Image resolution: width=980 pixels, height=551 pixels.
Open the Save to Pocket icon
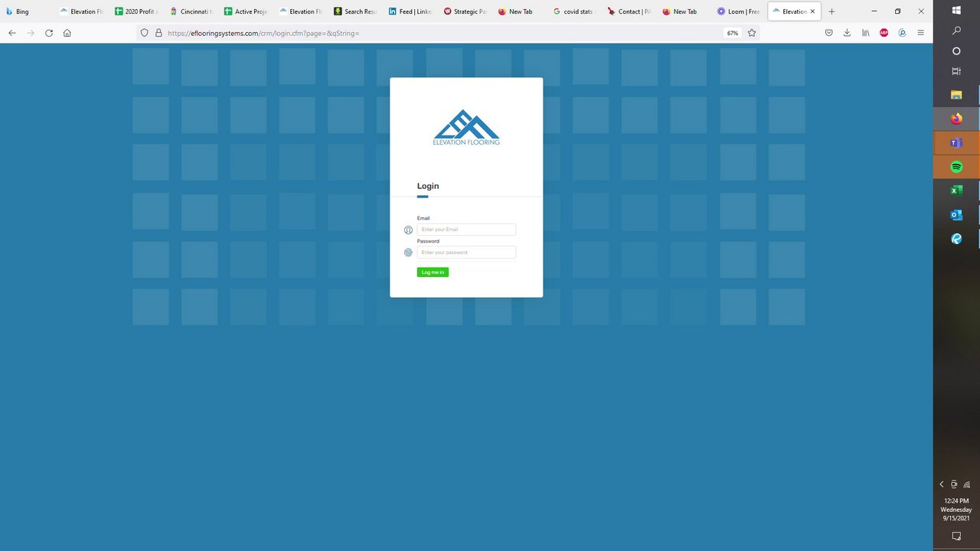click(x=828, y=33)
